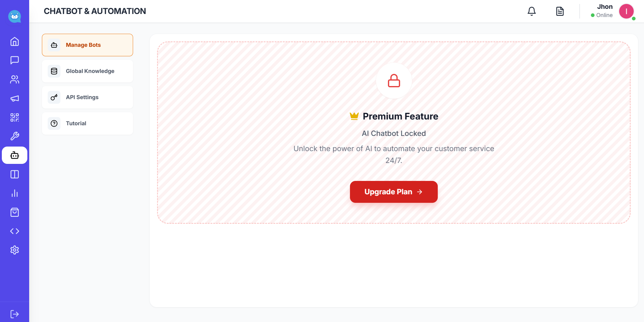Viewport: 644px width, 322px height.
Task: Open the chat messages section
Action: click(x=14, y=61)
